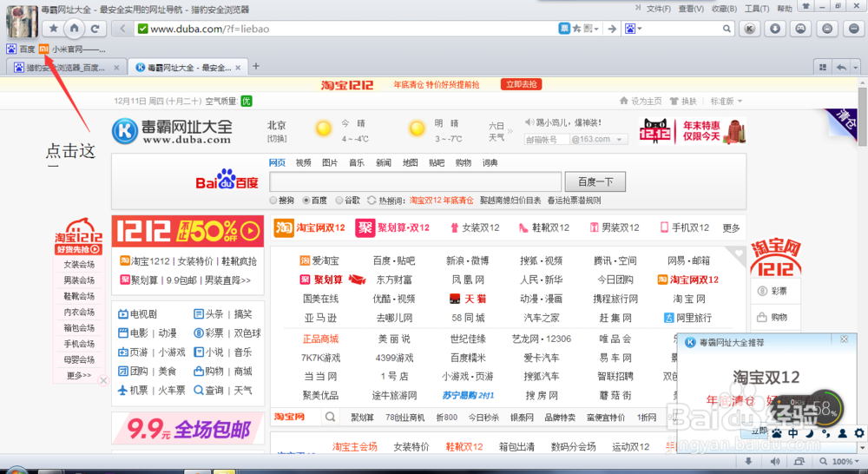Select the 视频 search category tab
Image resolution: width=868 pixels, height=474 pixels.
pos(303,162)
